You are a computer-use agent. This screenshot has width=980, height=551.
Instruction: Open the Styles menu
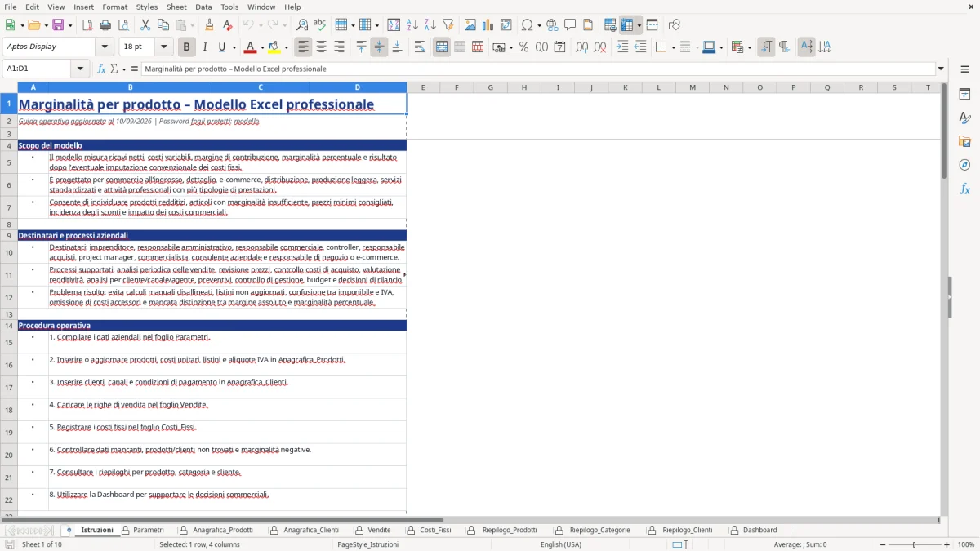[147, 7]
